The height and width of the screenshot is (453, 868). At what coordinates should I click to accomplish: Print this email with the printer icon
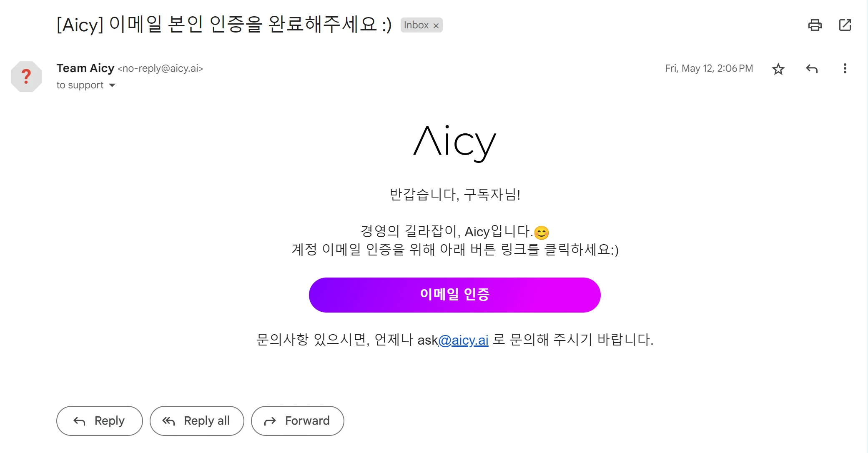815,25
